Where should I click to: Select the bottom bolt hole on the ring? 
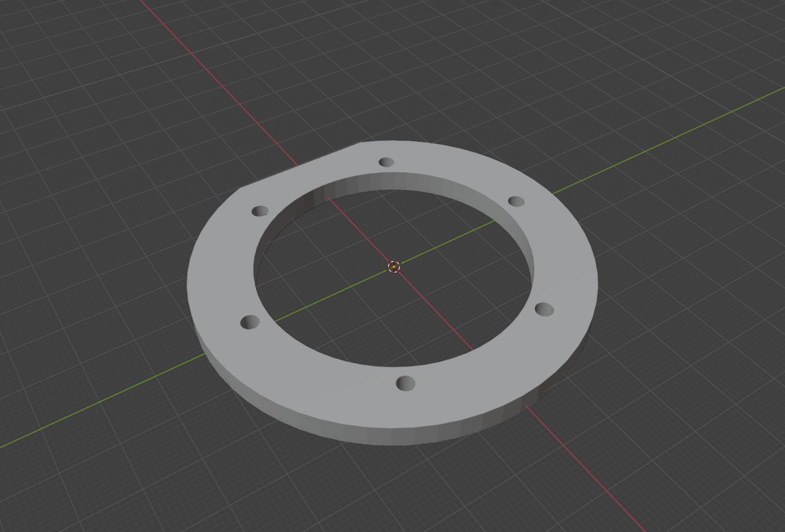[405, 384]
